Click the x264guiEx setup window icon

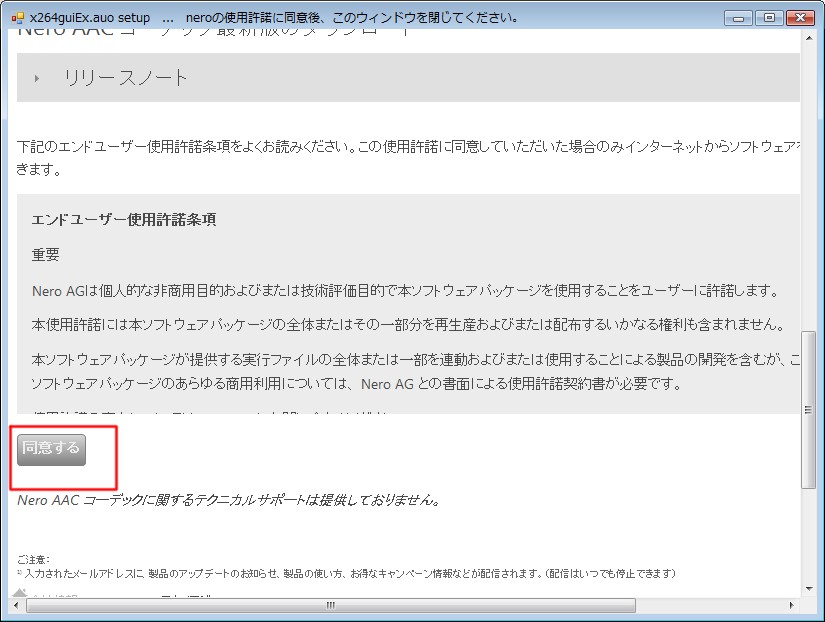[17, 18]
